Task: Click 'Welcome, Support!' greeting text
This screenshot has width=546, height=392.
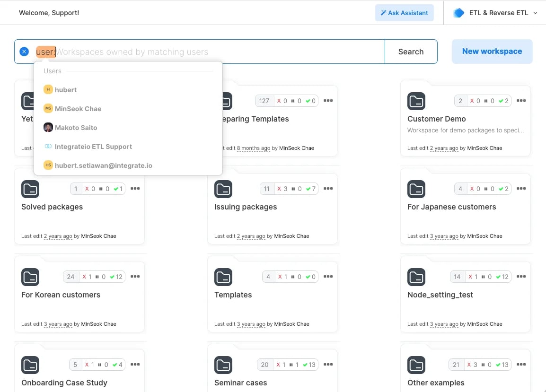Action: (x=49, y=13)
